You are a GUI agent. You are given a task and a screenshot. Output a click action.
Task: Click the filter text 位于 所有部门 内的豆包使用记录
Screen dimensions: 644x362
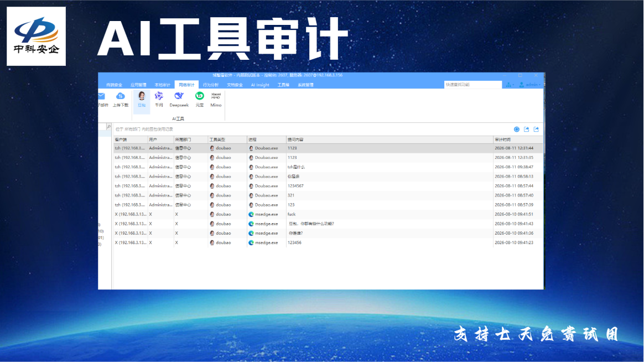[144, 130]
